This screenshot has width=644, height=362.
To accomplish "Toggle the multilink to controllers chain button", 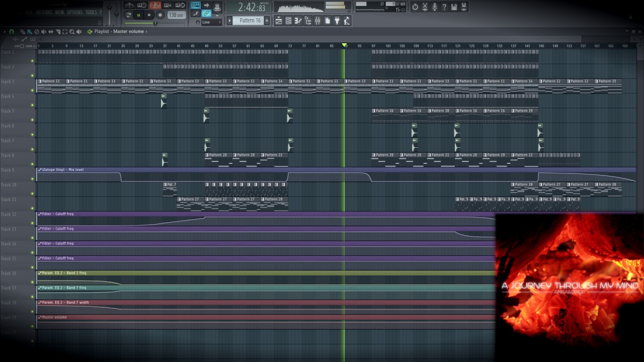I will click(206, 14).
